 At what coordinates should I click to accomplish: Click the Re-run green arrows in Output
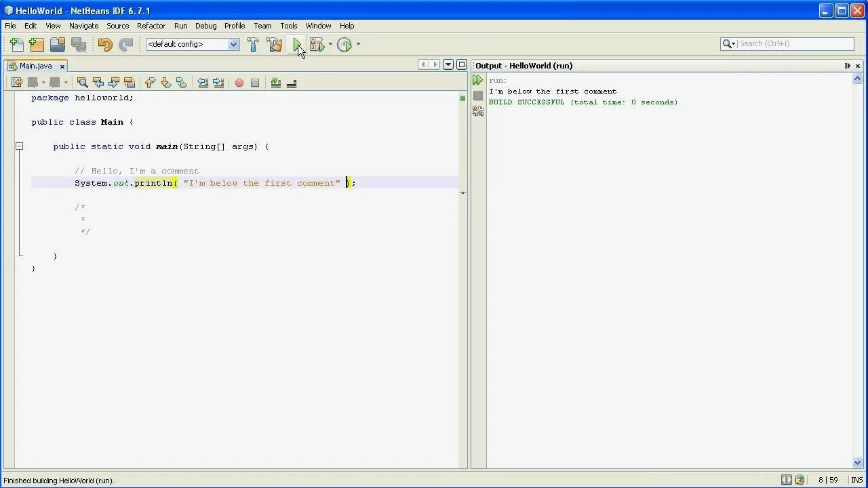tap(478, 80)
